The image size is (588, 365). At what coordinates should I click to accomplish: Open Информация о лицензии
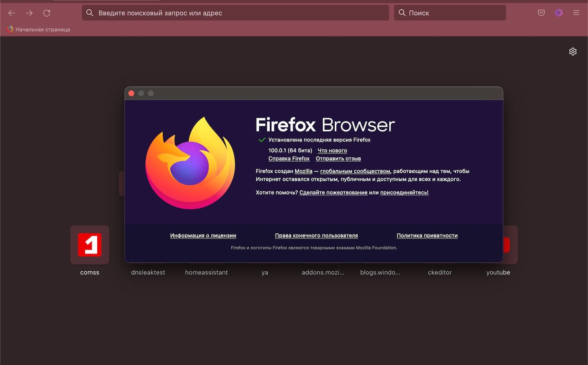click(x=203, y=235)
